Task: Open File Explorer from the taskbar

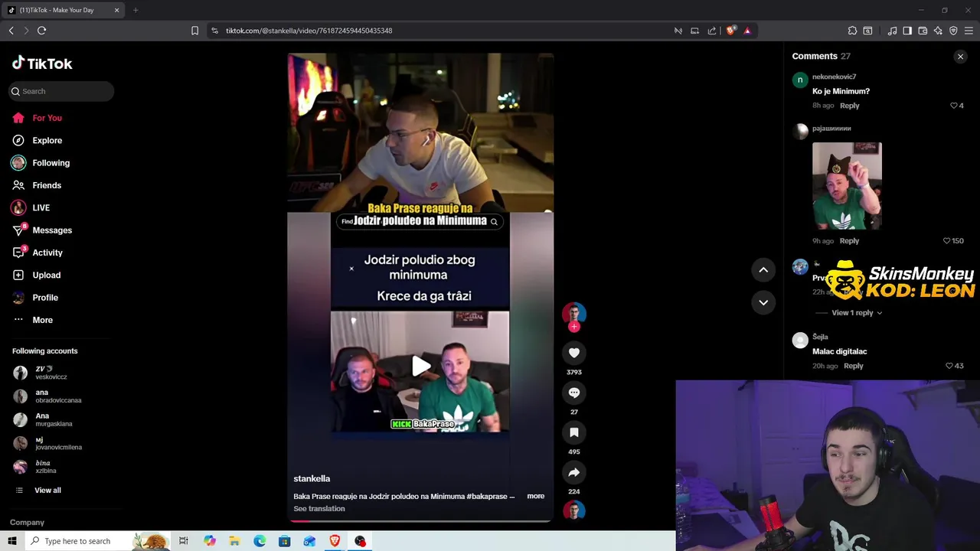Action: 234,541
